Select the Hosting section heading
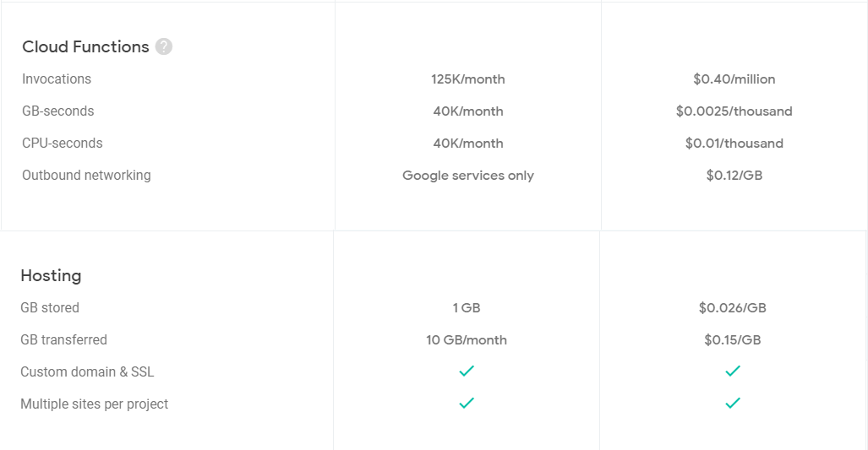This screenshot has width=868, height=450. pos(51,275)
